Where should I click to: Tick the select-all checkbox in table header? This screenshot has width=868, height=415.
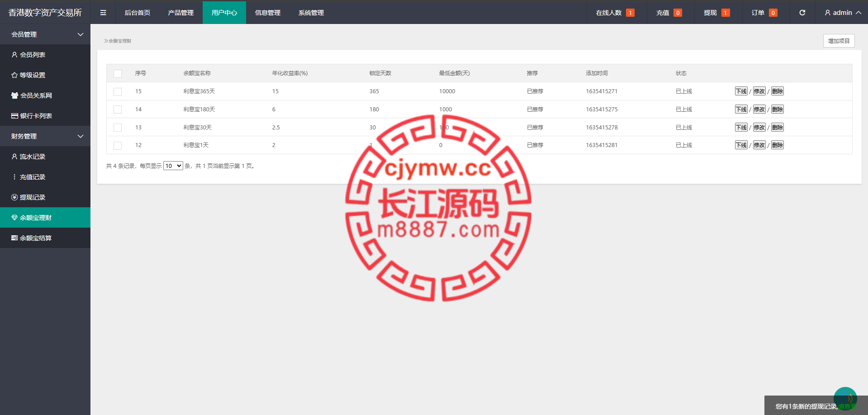118,73
